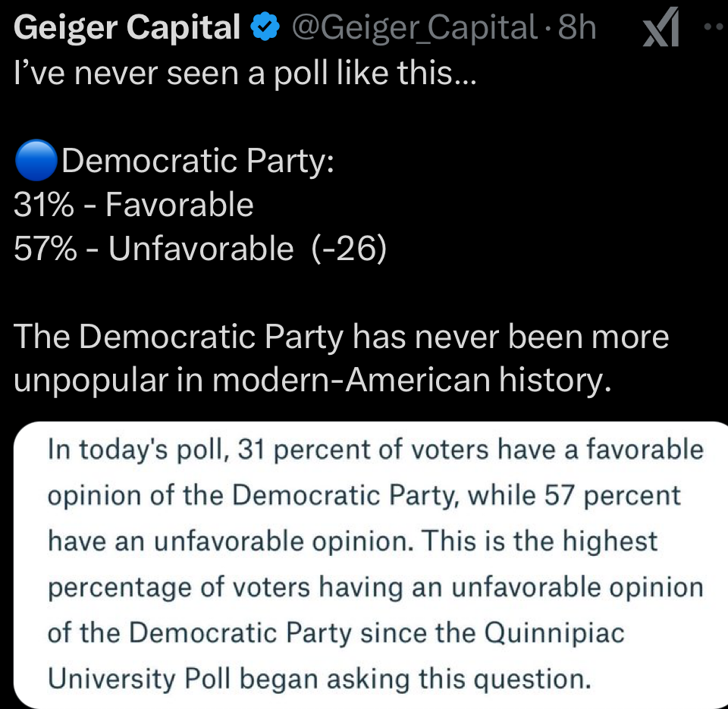Click the blue circle emoji
Image resolution: width=728 pixels, height=709 pixels.
[x=36, y=162]
